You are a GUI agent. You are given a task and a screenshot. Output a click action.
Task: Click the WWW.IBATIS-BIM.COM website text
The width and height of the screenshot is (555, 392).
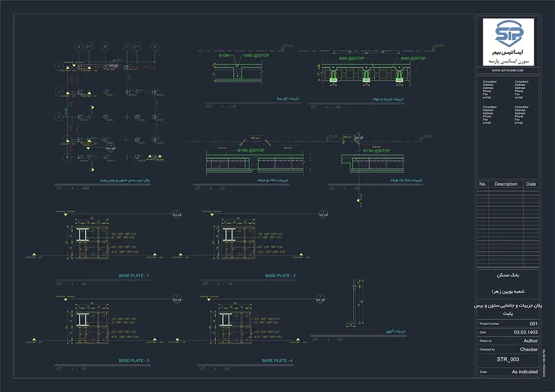[x=507, y=70]
